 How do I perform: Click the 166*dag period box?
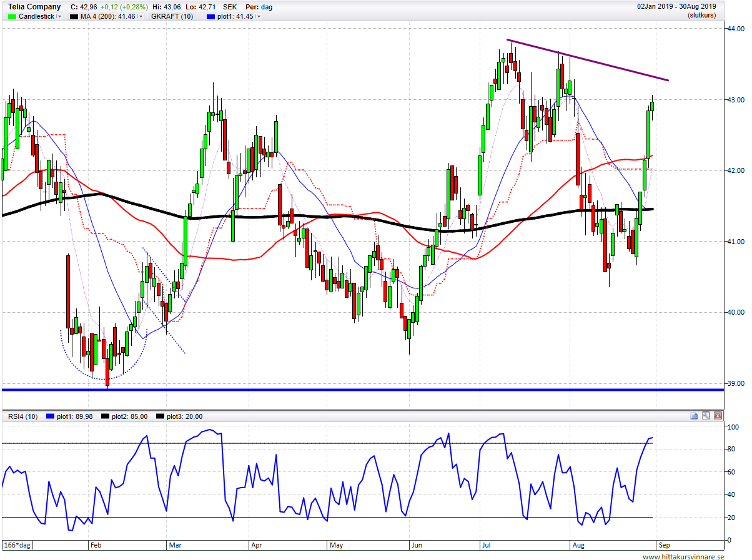click(17, 545)
